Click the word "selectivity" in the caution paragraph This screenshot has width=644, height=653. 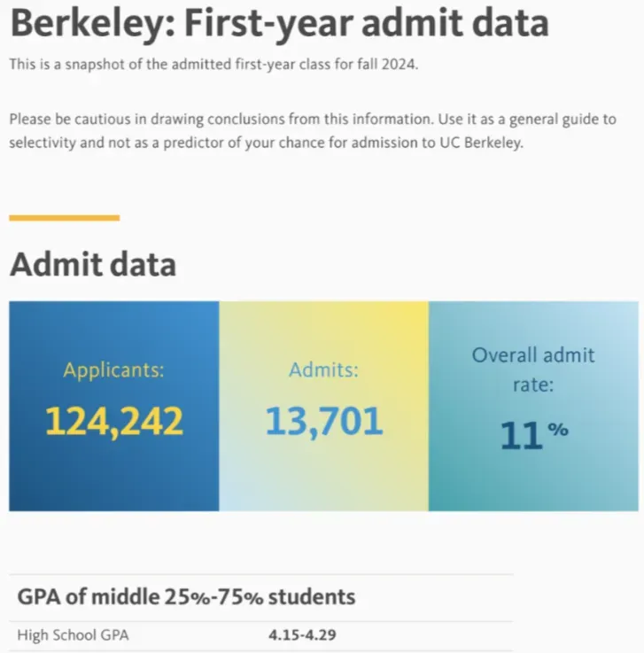tap(43, 144)
